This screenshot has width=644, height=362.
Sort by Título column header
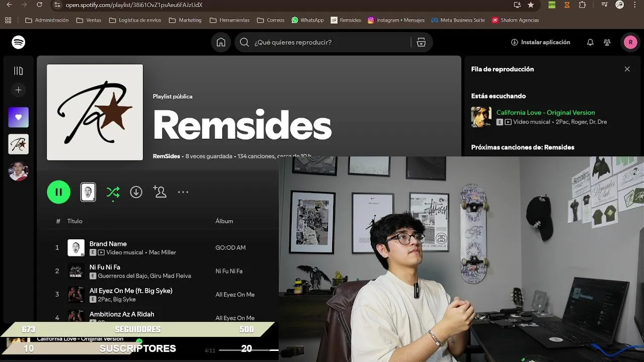point(75,221)
